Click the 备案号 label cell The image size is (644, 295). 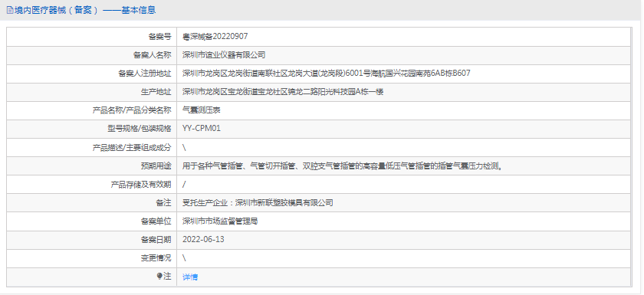coord(159,37)
